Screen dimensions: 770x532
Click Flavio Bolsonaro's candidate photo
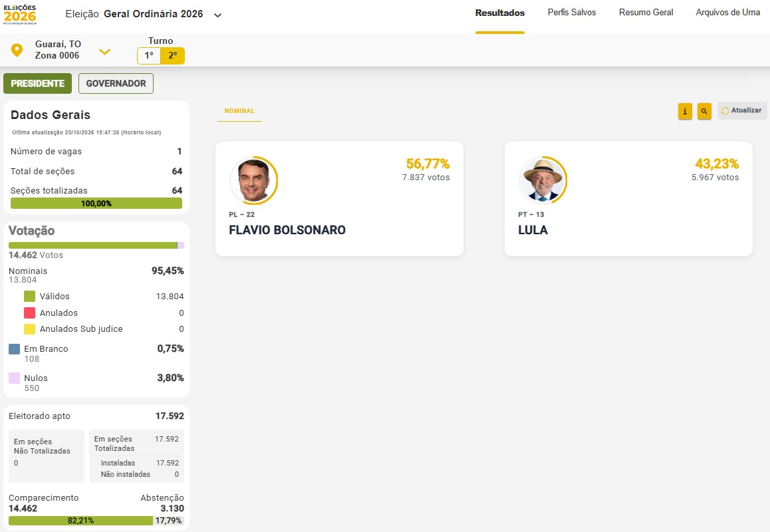254,180
